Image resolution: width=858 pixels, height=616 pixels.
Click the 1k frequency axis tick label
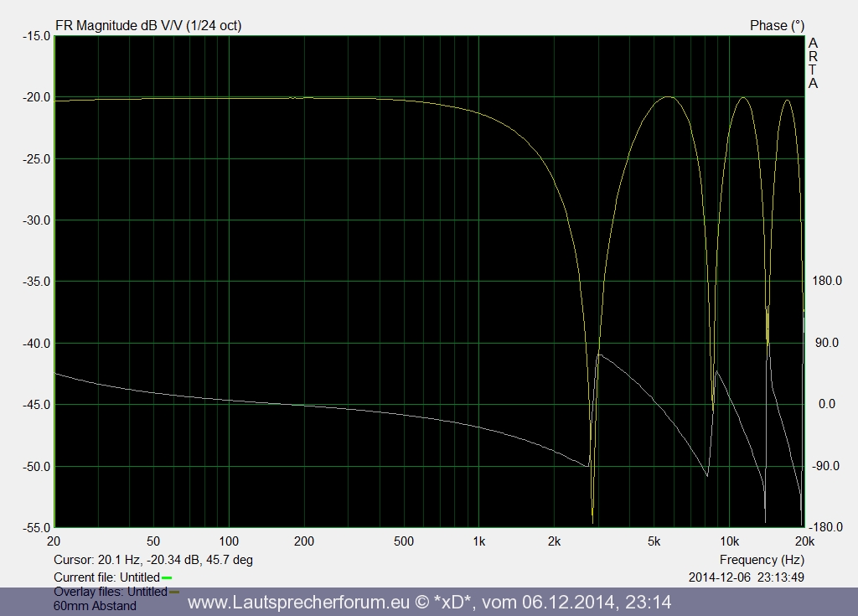(x=478, y=541)
